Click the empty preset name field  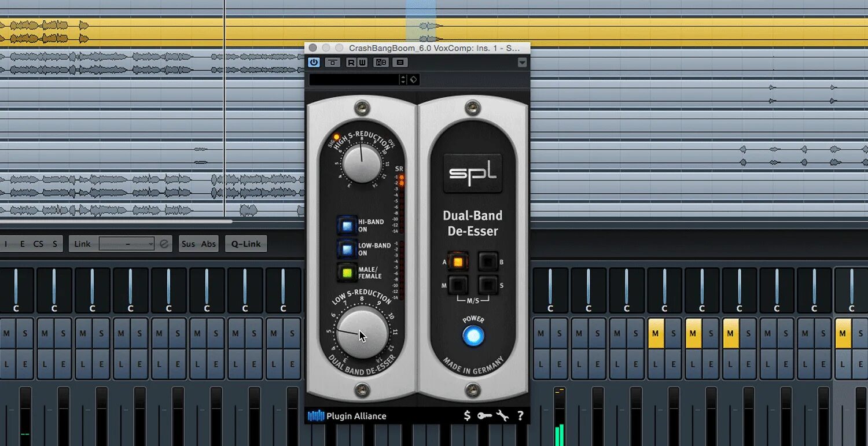pos(354,80)
